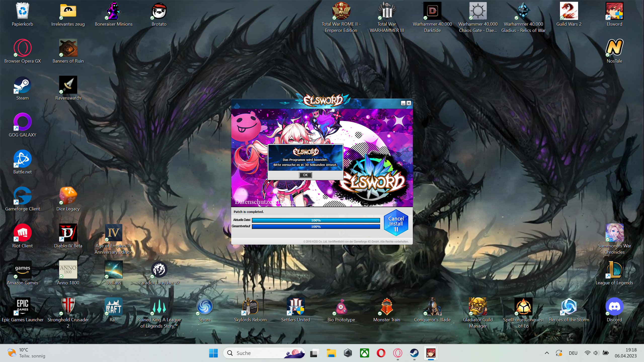The height and width of the screenshot is (362, 644).
Task: Open Steam from the taskbar
Action: (x=414, y=353)
